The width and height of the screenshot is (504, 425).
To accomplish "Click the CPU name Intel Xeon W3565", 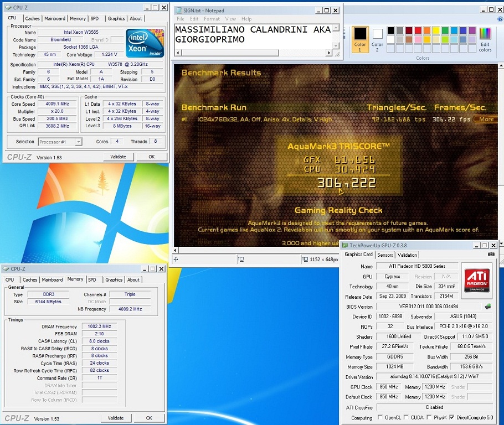I will 81,32.
